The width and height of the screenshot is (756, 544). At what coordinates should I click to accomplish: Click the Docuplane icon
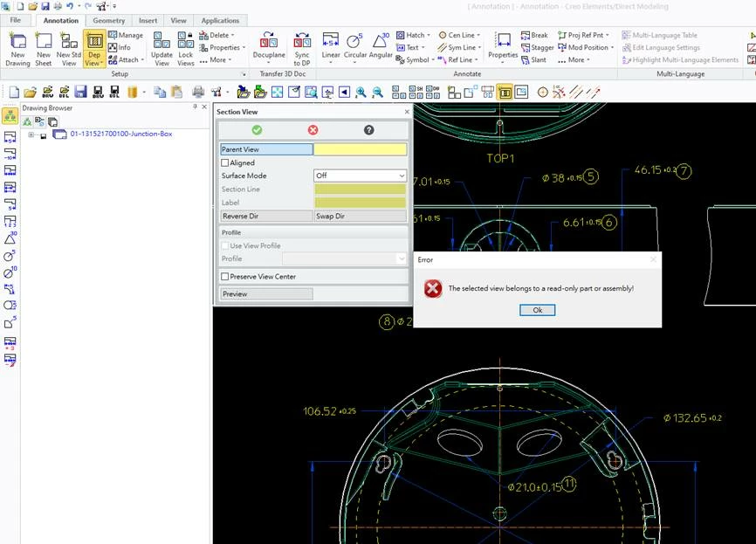(x=269, y=45)
